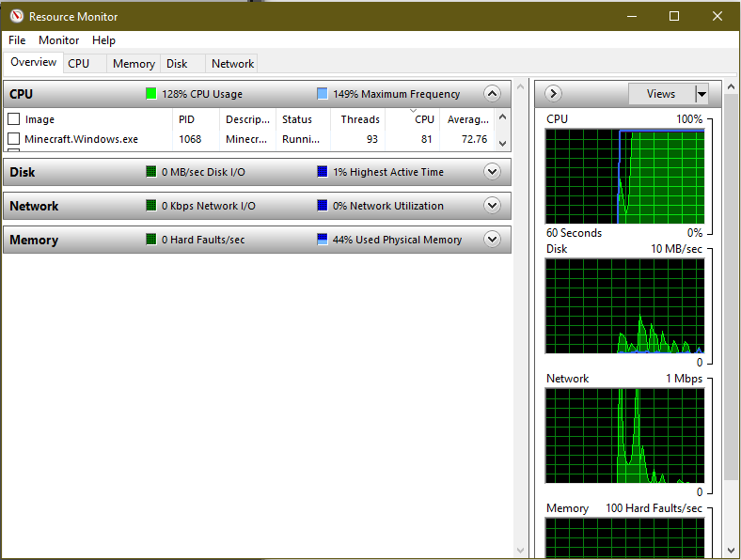Viewport: 741px width, 560px height.
Task: Switch to the Network tab
Action: click(x=232, y=64)
